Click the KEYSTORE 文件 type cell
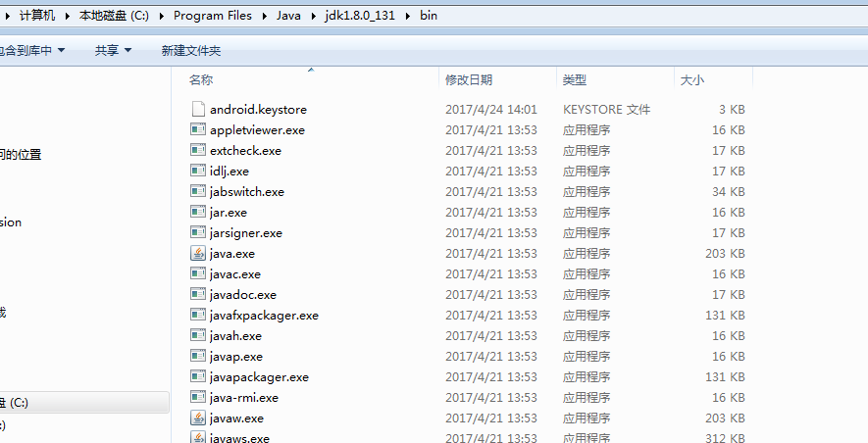 [x=607, y=110]
